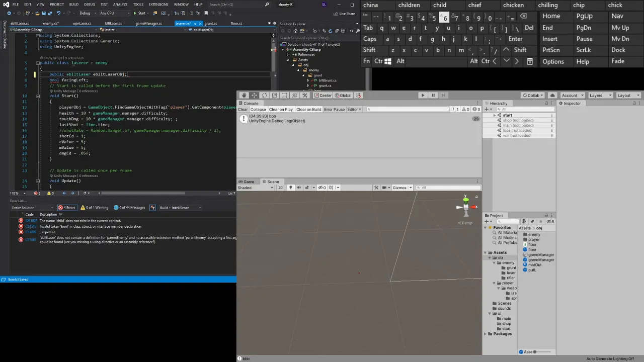Open Debug configuration dropdown in Visual Studio
This screenshot has width=644, height=362.
88,13
